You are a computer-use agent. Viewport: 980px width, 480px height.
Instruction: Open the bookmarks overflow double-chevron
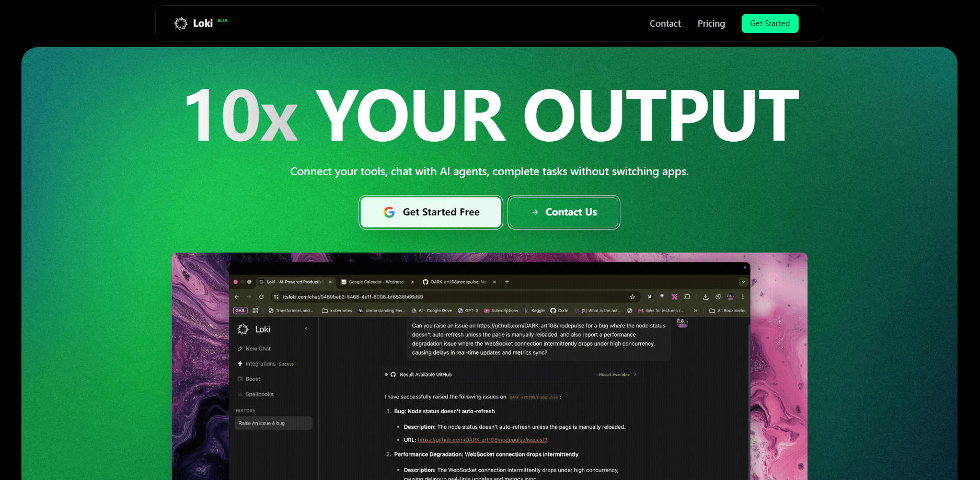(x=696, y=311)
